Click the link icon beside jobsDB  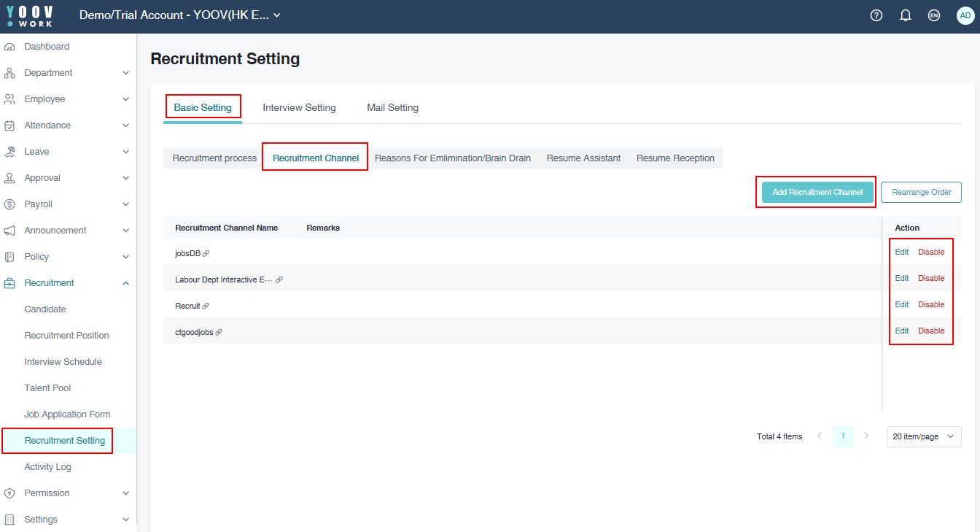(x=206, y=253)
